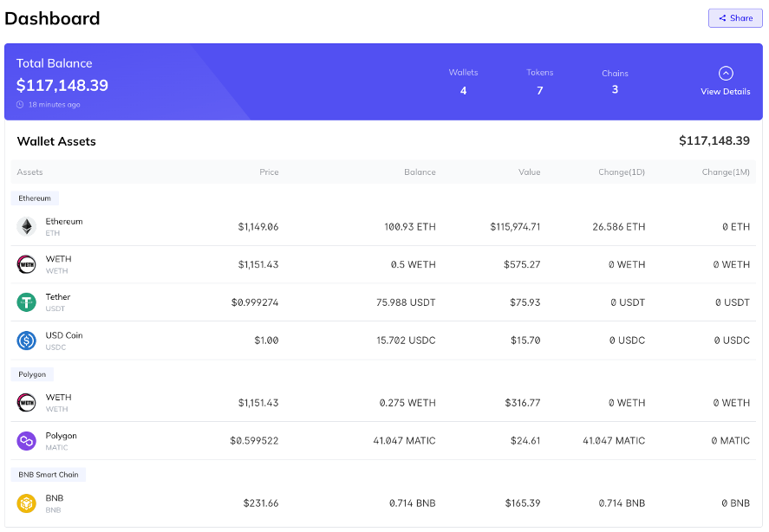Click the yellow BNB coin icon
Image resolution: width=769 pixels, height=532 pixels.
(26, 503)
